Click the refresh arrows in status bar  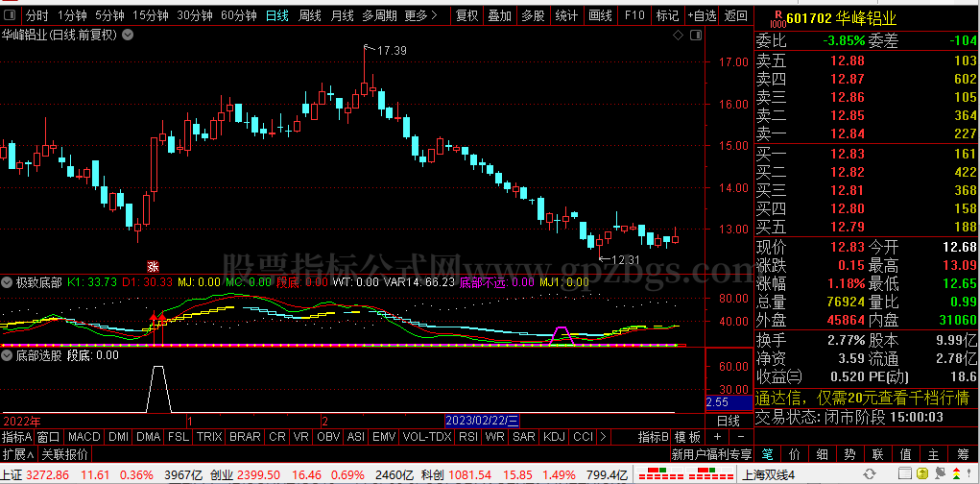click(x=870, y=474)
